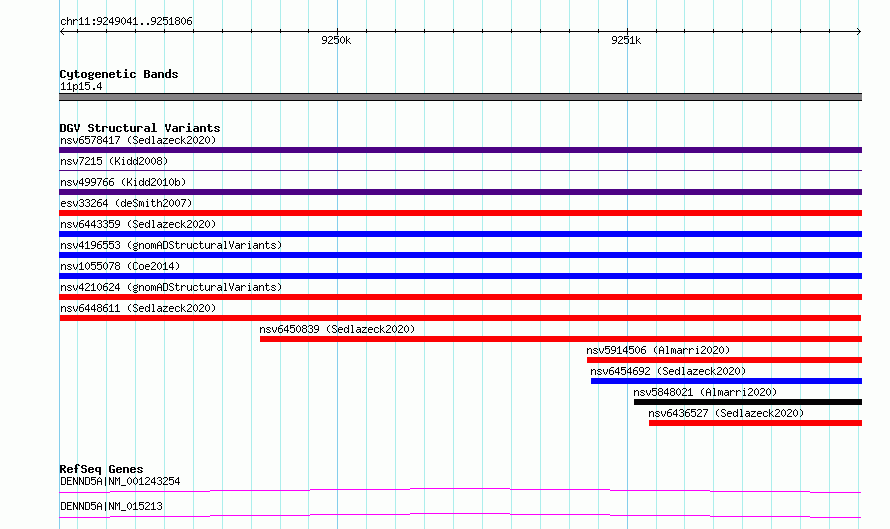This screenshot has height=529, width=890.
Task: Open nsv6454692 (Sedlazeck2020) label
Action: tap(668, 371)
